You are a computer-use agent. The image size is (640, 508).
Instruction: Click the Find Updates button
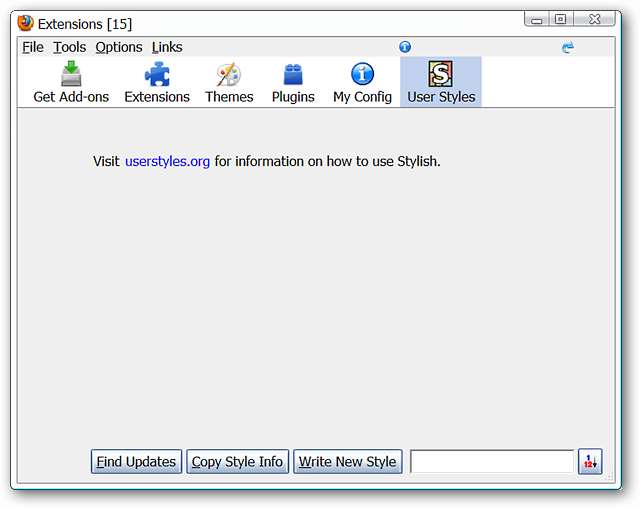click(136, 461)
